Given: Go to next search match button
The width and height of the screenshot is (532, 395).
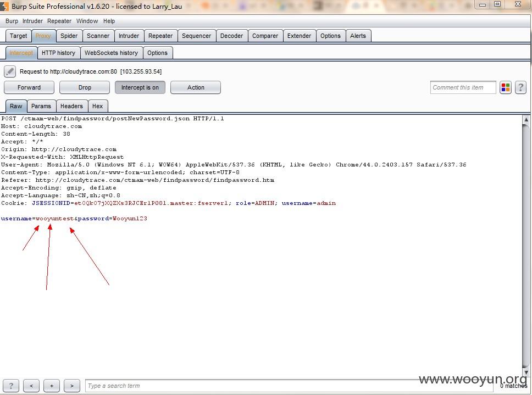Looking at the screenshot, I should pyautogui.click(x=72, y=386).
